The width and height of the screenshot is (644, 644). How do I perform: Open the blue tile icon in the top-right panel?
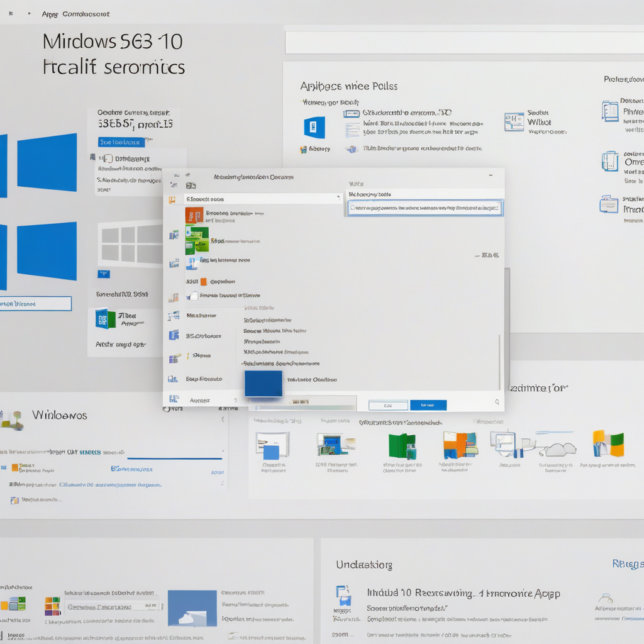[x=314, y=127]
